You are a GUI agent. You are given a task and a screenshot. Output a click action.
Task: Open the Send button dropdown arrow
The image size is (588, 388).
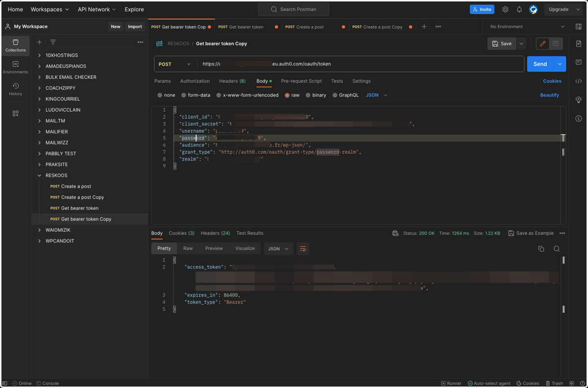(x=560, y=64)
